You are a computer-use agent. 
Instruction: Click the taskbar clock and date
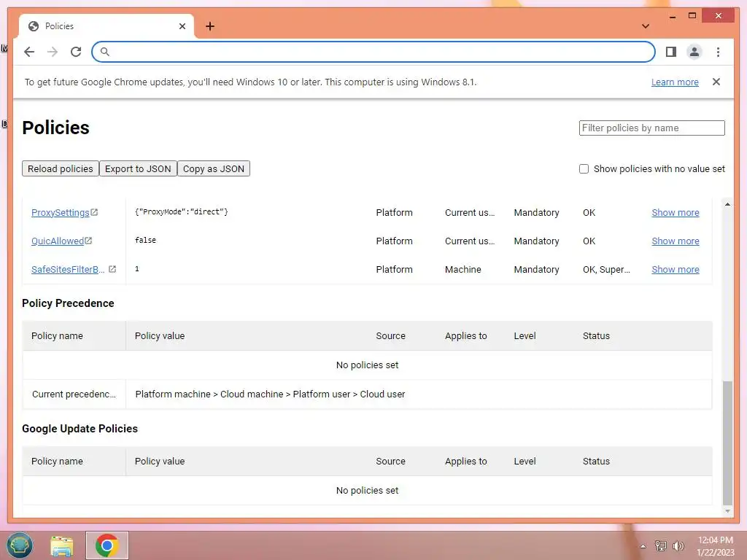coord(715,546)
